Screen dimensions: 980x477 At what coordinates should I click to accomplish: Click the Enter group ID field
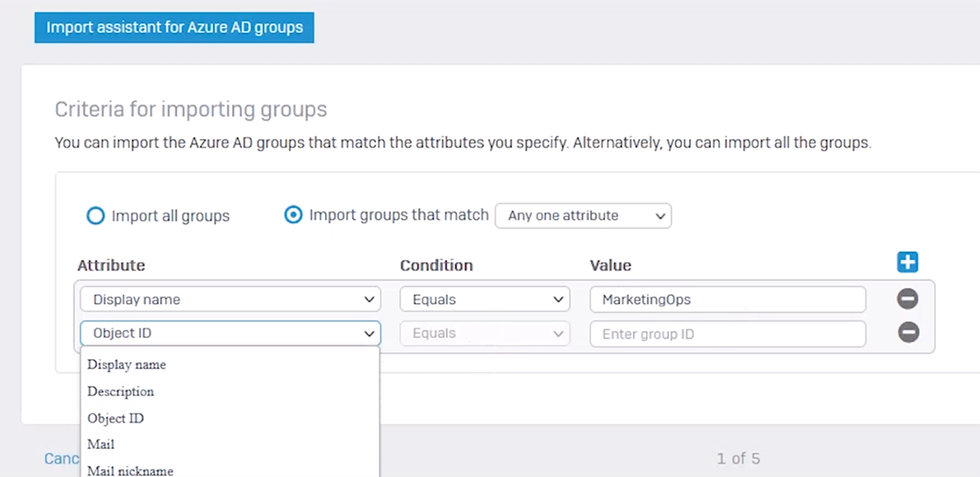pyautogui.click(x=727, y=334)
